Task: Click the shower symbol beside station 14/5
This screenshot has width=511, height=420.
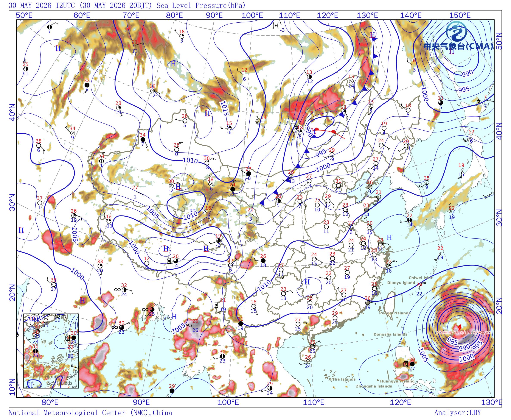Action: (x=257, y=122)
